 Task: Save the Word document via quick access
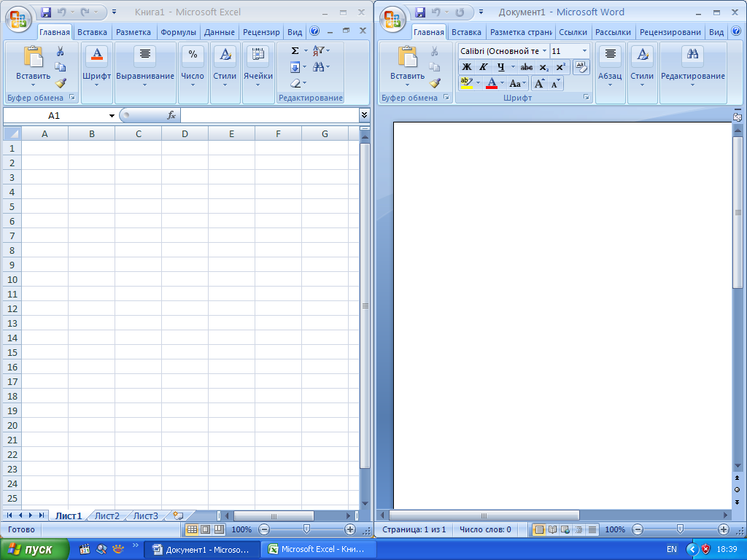[x=419, y=12]
